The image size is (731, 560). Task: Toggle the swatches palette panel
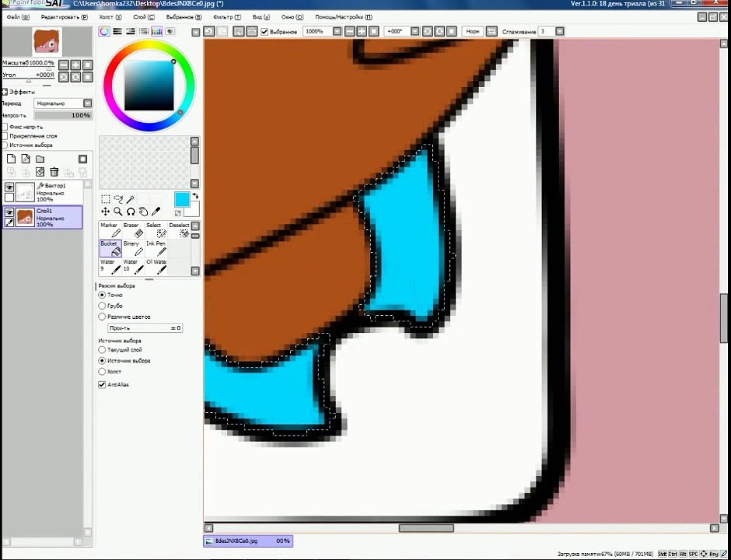pyautogui.click(x=157, y=31)
